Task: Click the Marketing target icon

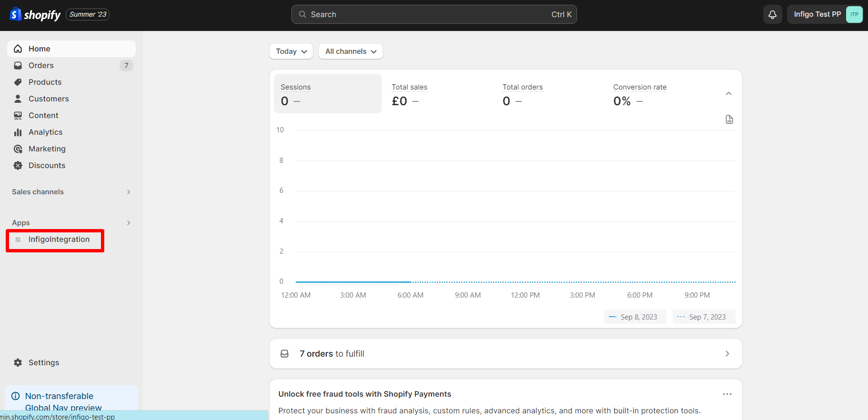Action: point(18,149)
